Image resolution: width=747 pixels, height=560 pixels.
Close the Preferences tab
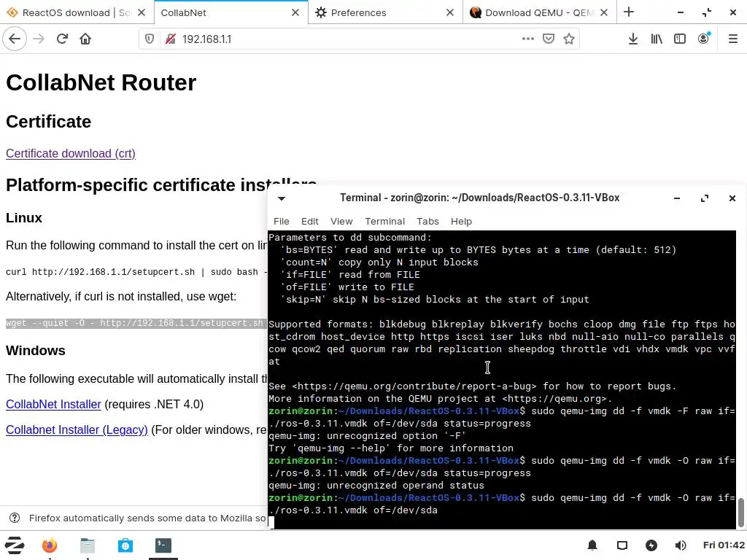coord(449,13)
